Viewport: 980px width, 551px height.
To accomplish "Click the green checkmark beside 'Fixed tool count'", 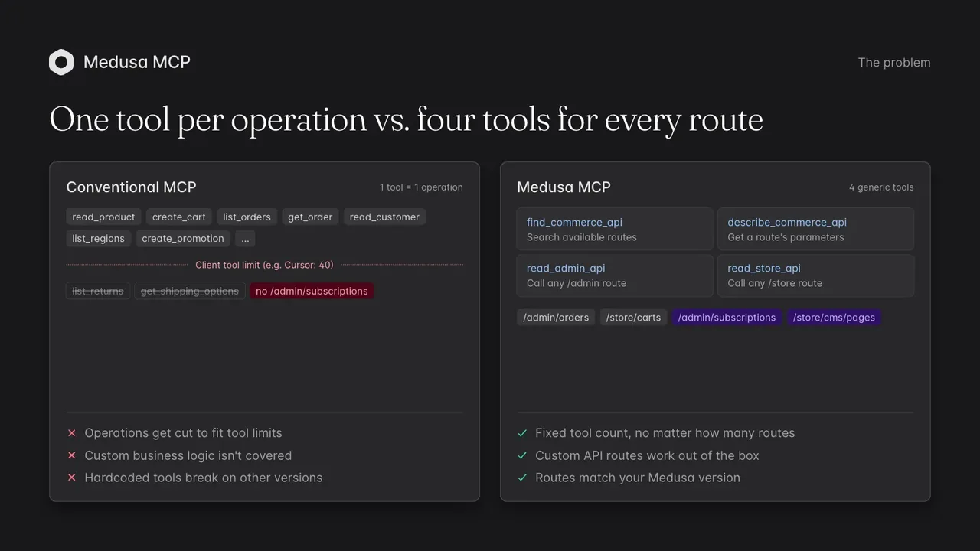I will coord(522,433).
